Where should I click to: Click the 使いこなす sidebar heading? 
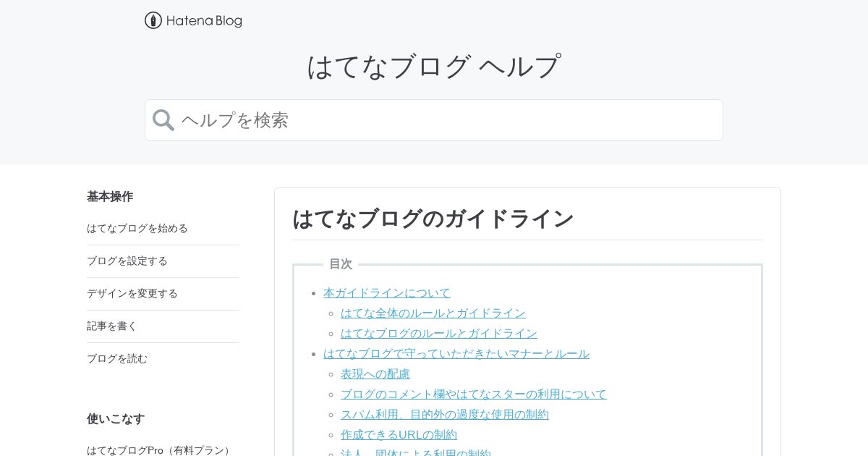(116, 418)
